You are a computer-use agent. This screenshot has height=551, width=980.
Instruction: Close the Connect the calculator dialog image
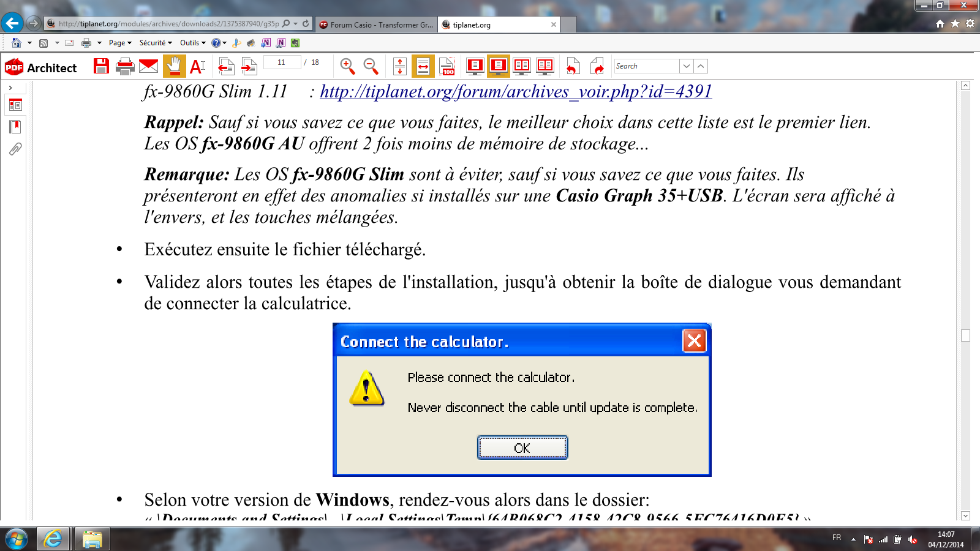pos(694,341)
